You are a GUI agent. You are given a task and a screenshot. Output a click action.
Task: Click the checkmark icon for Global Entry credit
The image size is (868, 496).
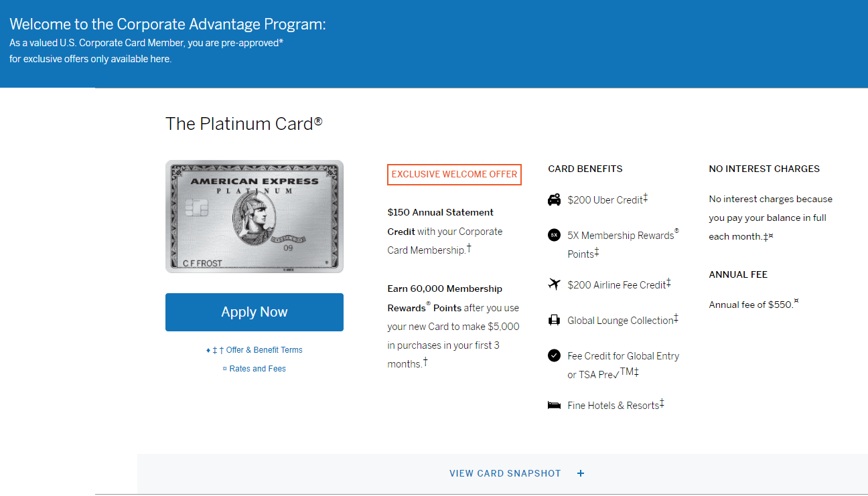pyautogui.click(x=554, y=355)
